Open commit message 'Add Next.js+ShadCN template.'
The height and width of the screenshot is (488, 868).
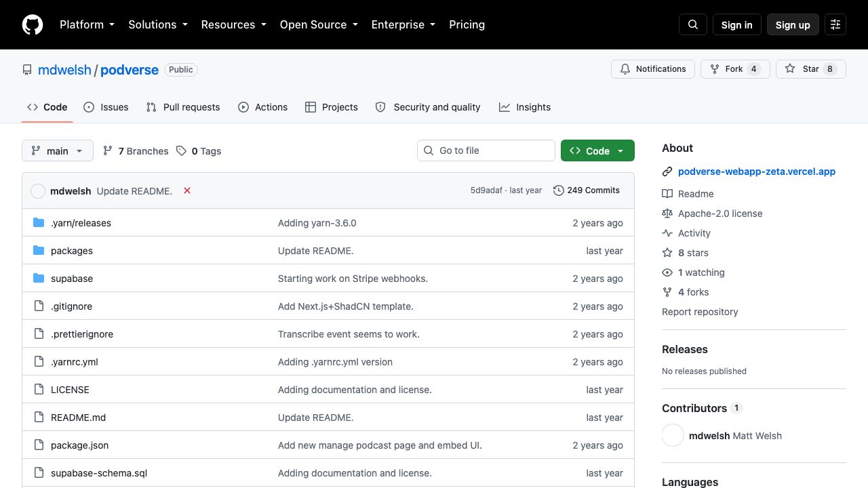point(346,306)
